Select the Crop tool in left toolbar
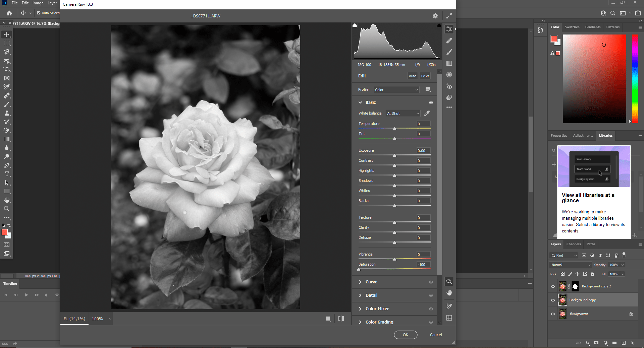Viewport: 644px width, 348px height. [7, 69]
